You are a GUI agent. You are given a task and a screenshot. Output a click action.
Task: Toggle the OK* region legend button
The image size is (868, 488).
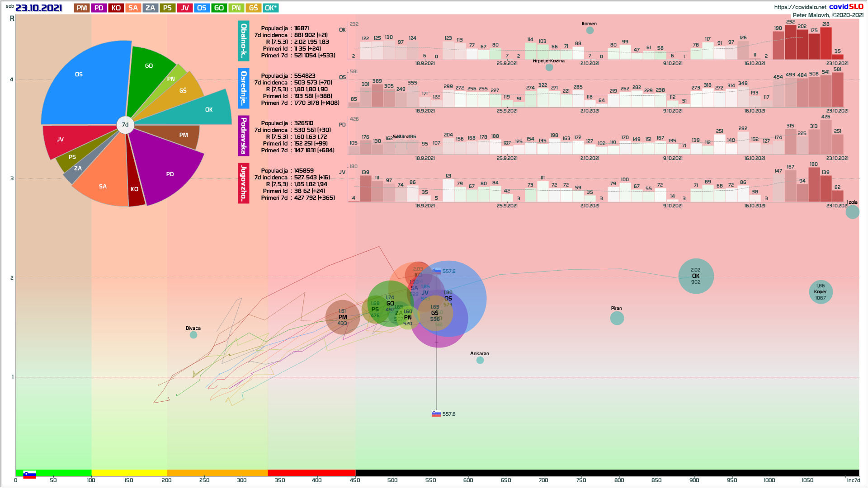tap(271, 8)
